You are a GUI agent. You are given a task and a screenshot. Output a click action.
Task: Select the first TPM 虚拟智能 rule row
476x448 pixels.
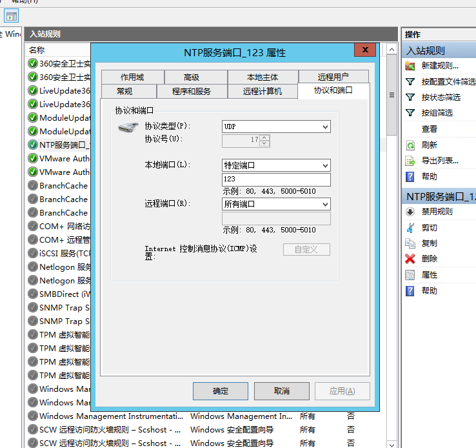coord(60,334)
